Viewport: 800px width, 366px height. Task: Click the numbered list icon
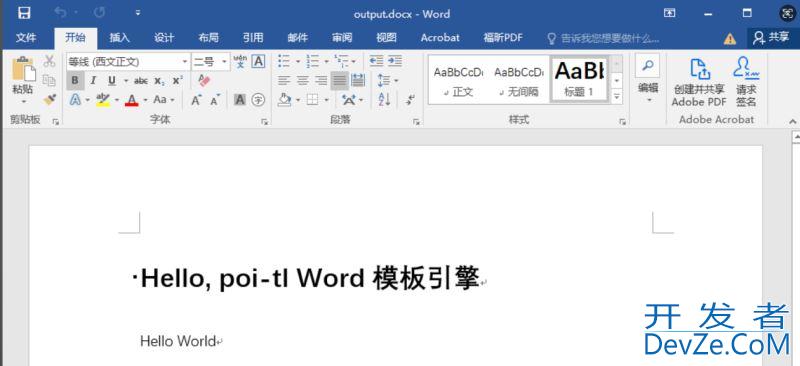pyautogui.click(x=312, y=62)
